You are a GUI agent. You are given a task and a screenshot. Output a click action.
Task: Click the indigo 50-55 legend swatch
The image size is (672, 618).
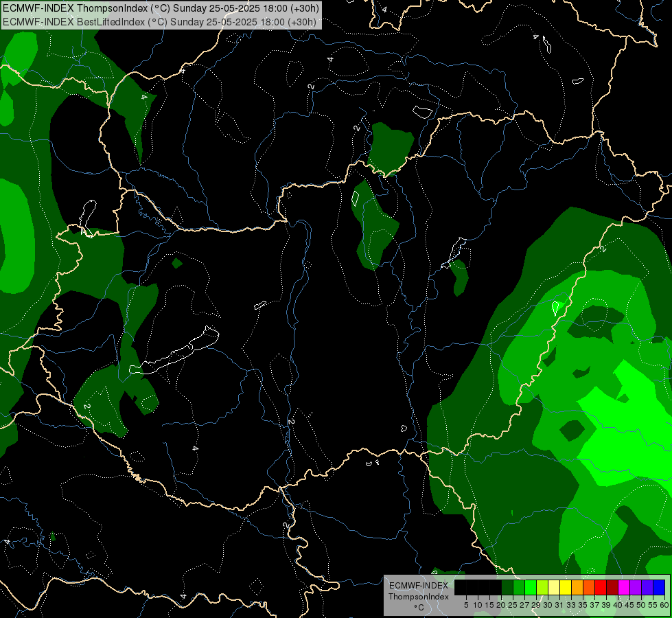pos(647,587)
